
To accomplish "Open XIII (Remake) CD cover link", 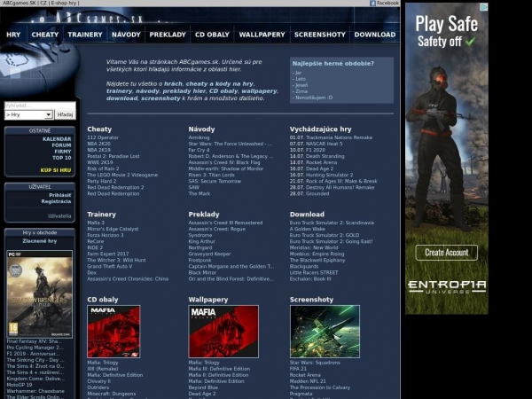I will tap(103, 369).
